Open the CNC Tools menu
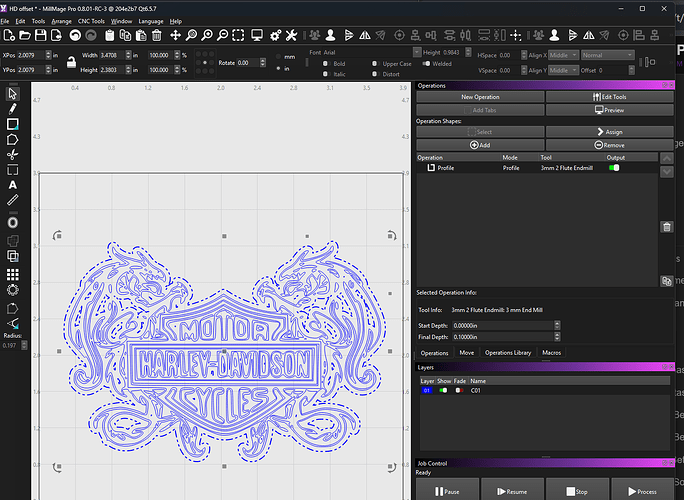This screenshot has height=500, width=684. pyautogui.click(x=92, y=20)
